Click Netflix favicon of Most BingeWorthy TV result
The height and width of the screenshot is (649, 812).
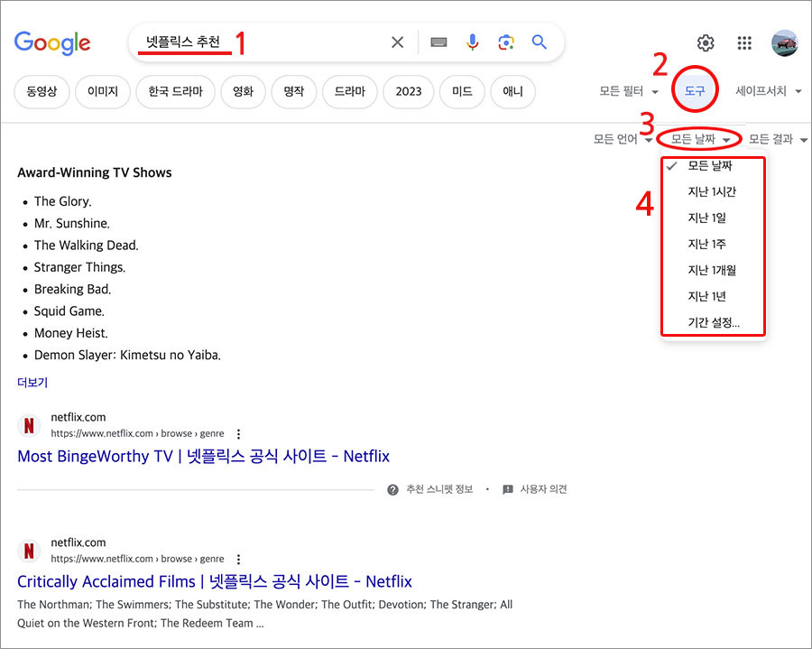coord(29,425)
